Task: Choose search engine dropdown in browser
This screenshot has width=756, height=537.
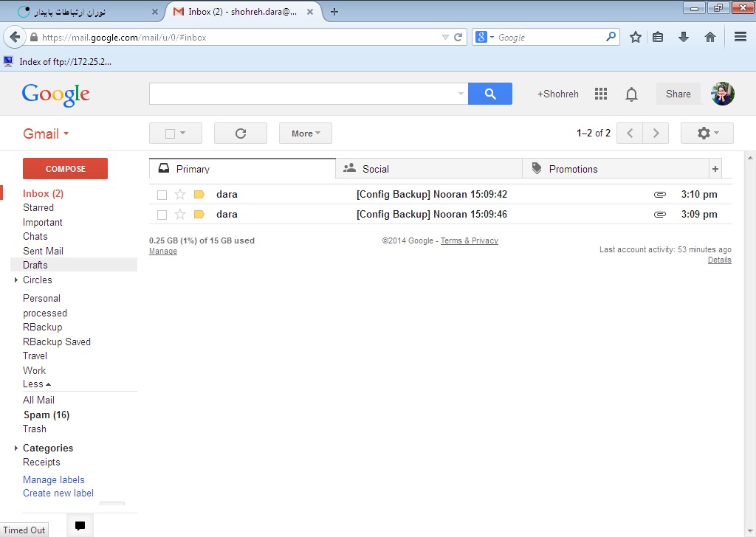Action: pyautogui.click(x=484, y=37)
